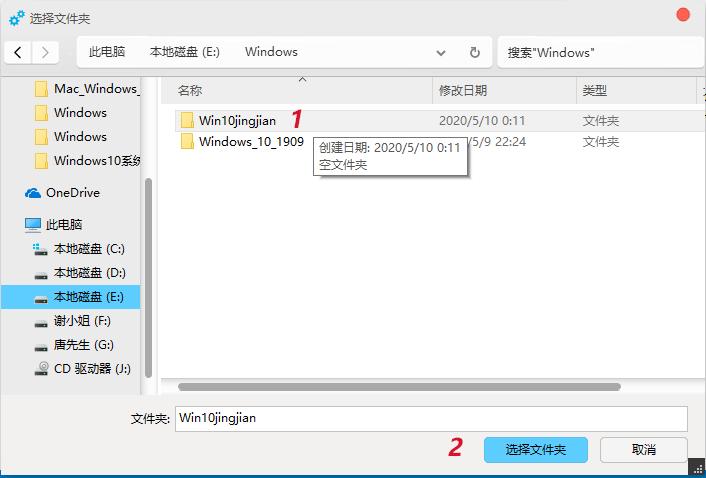Click the file list horizontal scrollbar
The width and height of the screenshot is (706, 478).
[x=399, y=387]
